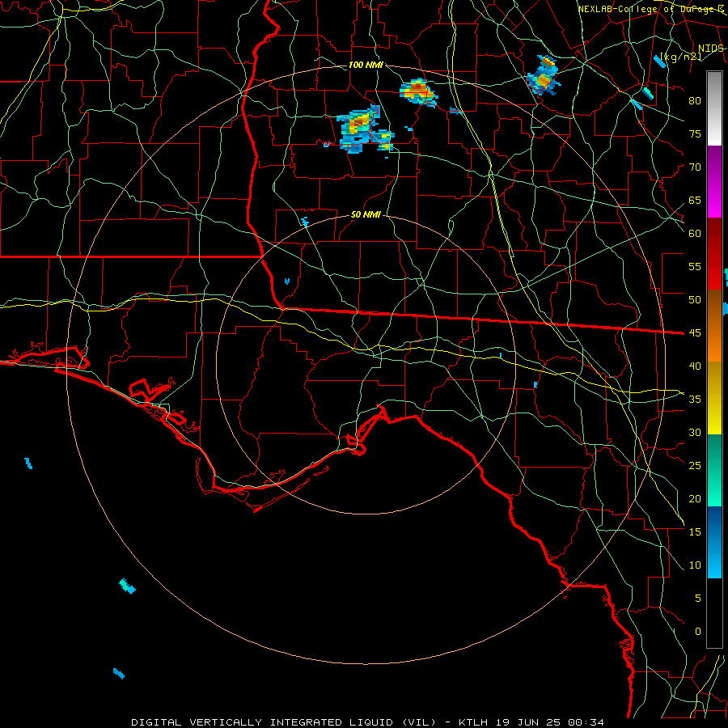Click the NEXLAB-College of DuPage credit text
The width and height of the screenshot is (728, 728).
pyautogui.click(x=650, y=9)
